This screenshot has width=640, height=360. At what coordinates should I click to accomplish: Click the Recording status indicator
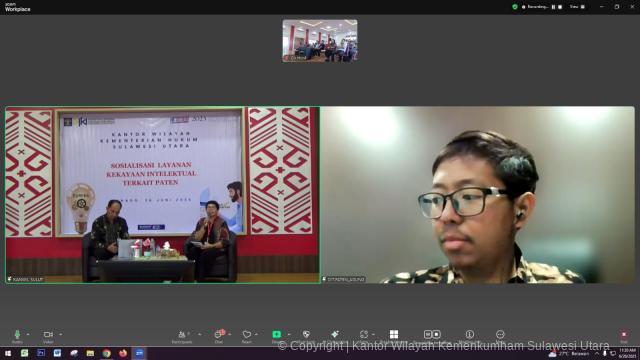pyautogui.click(x=535, y=7)
